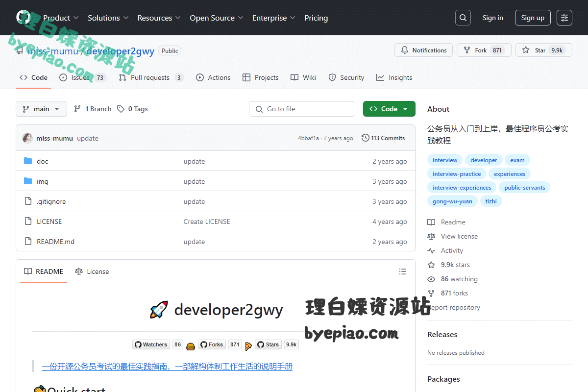
Task: Open commit hash 4bbaf1a
Action: click(x=308, y=138)
